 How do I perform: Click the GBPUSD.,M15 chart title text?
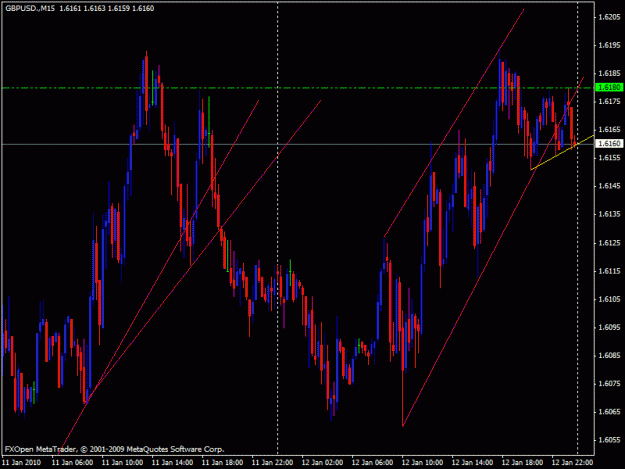[30, 8]
